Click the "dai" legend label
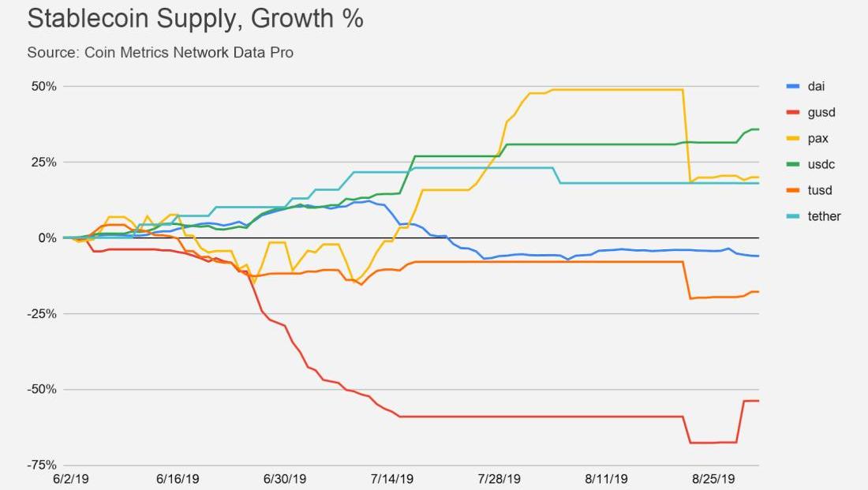This screenshot has width=868, height=490. (x=816, y=86)
